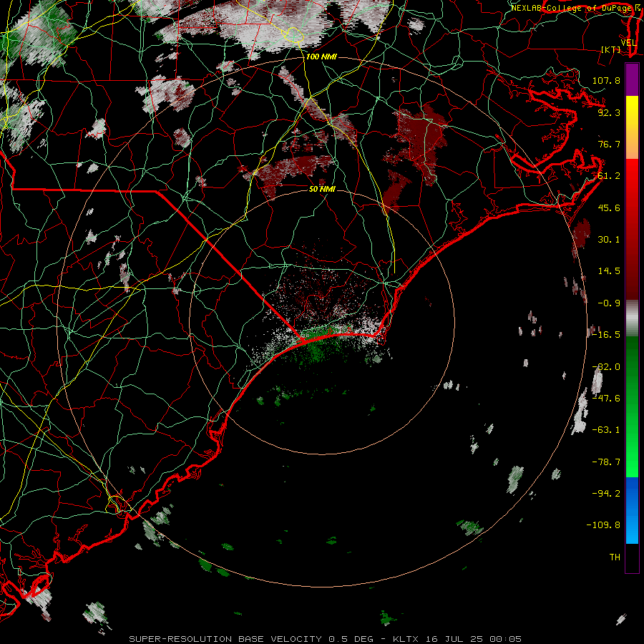Click the Super-Resolution Base Velocity caption text
Screen dimensions: 644x644
[x=326, y=639]
